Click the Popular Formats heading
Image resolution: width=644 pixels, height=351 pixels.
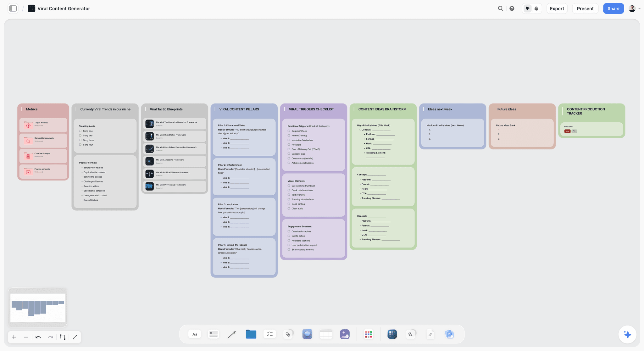pos(88,163)
